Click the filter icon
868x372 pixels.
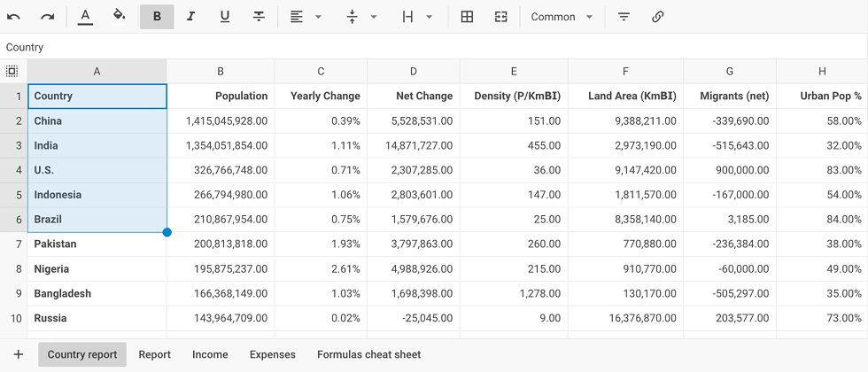click(x=624, y=17)
